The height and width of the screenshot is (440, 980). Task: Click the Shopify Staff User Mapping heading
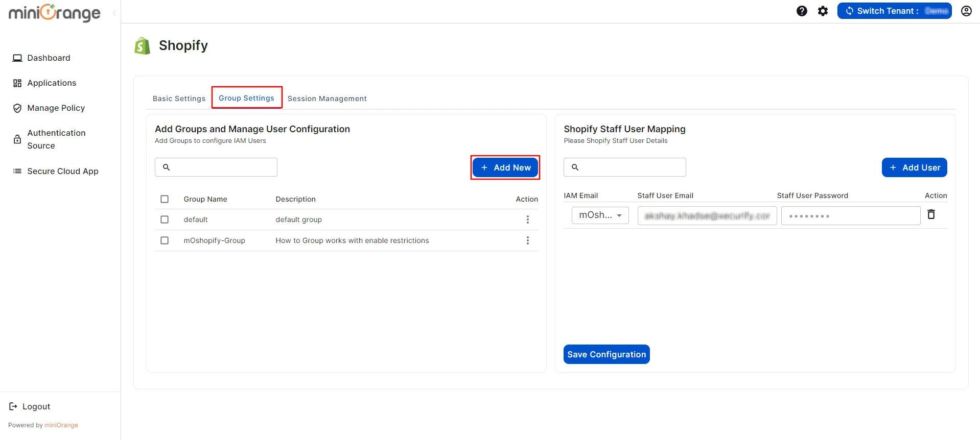pos(625,129)
